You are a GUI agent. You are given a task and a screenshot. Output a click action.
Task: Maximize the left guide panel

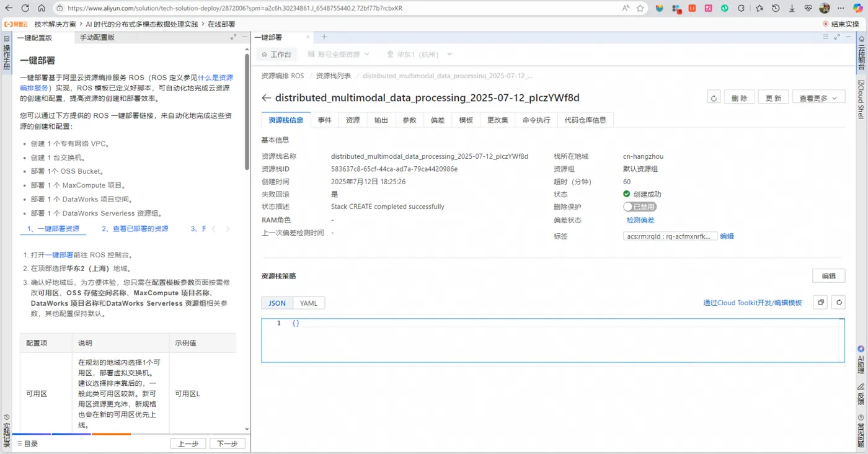(234, 37)
